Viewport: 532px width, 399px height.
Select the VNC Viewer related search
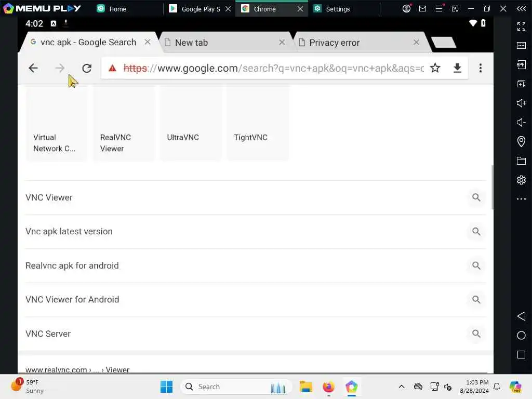(256, 197)
